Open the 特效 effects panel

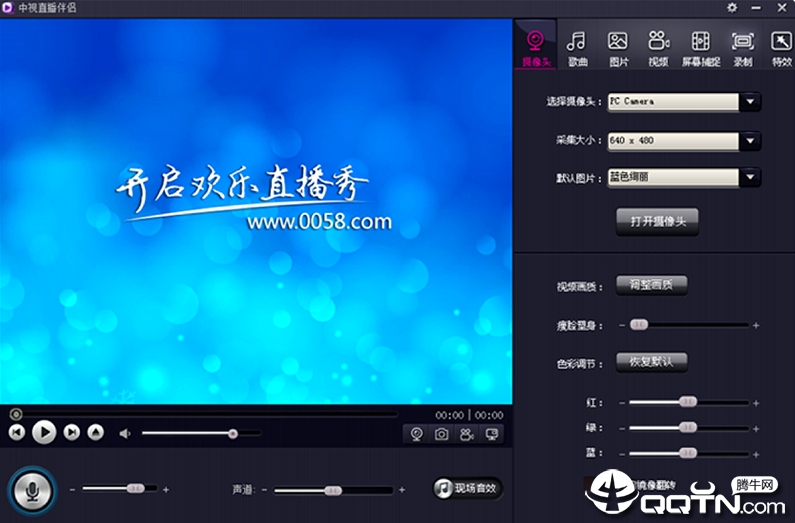pyautogui.click(x=781, y=48)
